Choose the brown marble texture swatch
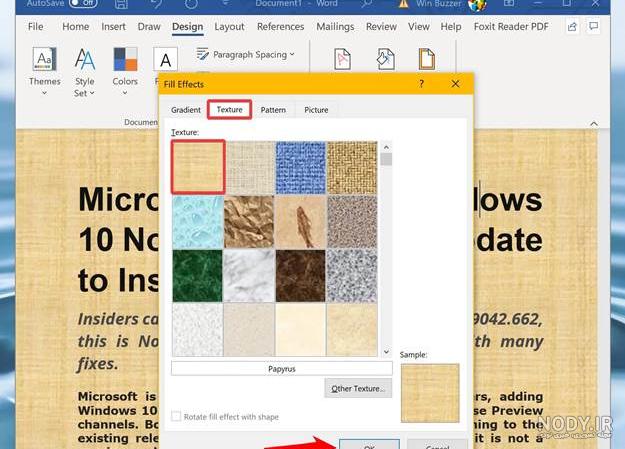The width and height of the screenshot is (625, 449). [x=301, y=276]
